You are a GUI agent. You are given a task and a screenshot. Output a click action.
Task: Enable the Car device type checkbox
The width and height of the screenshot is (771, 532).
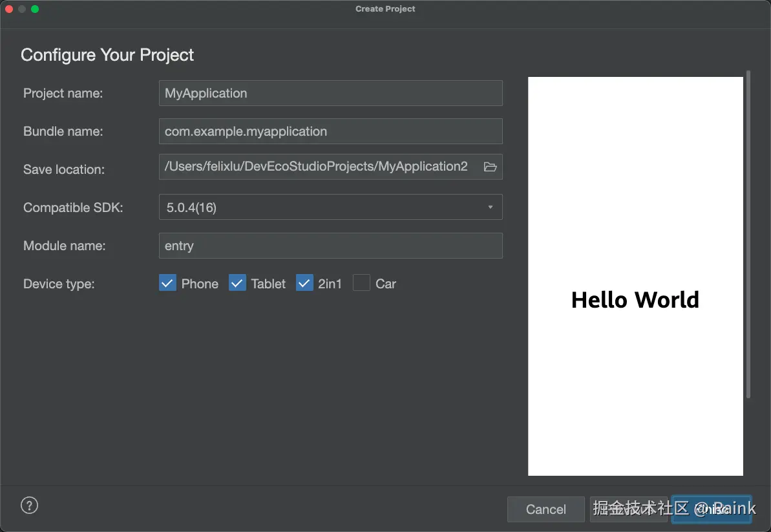pos(361,283)
